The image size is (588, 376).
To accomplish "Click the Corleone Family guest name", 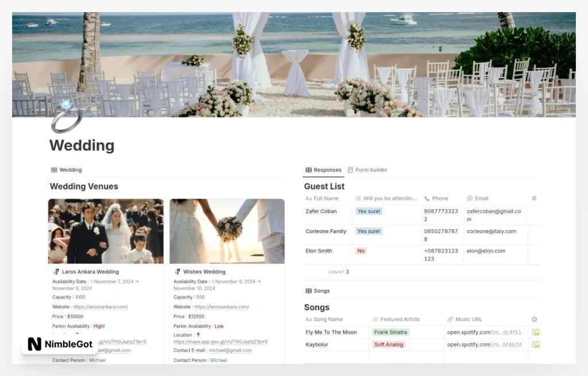I will [x=326, y=231].
